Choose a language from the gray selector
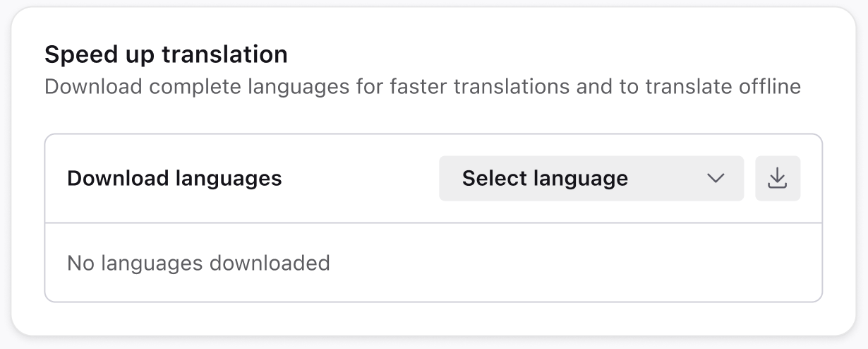The image size is (868, 349). point(591,178)
